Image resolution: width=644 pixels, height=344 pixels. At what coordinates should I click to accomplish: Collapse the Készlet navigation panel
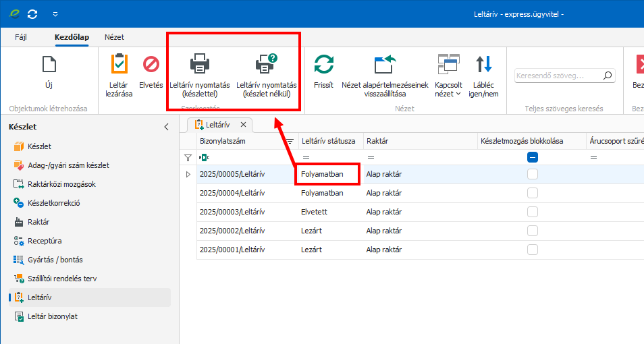click(x=167, y=127)
